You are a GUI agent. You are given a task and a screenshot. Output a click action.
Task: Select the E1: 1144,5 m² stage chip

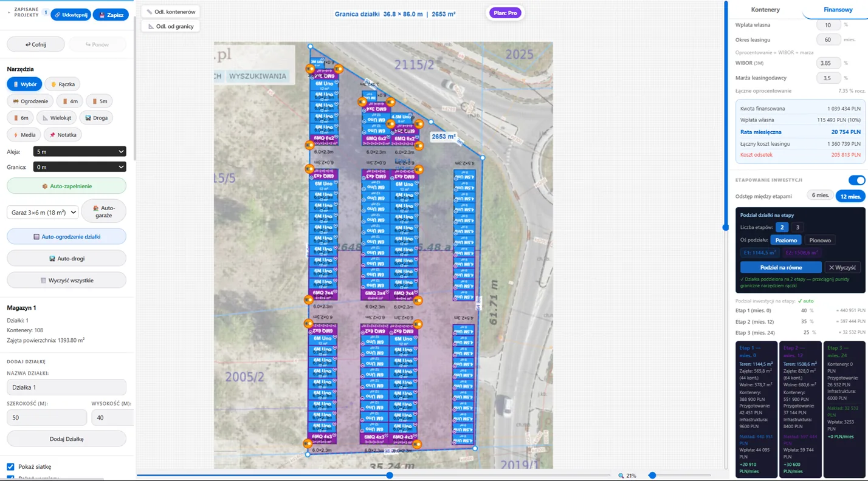click(x=759, y=253)
